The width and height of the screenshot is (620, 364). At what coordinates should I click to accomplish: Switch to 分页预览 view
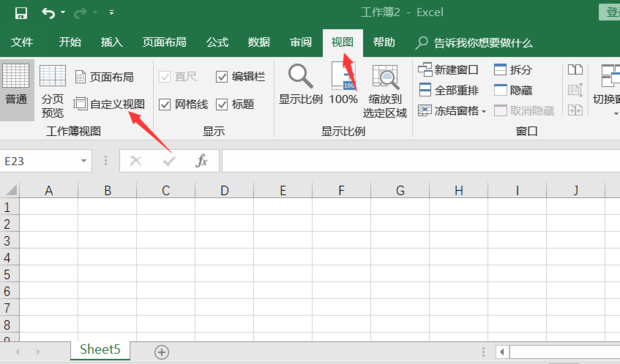(x=52, y=92)
